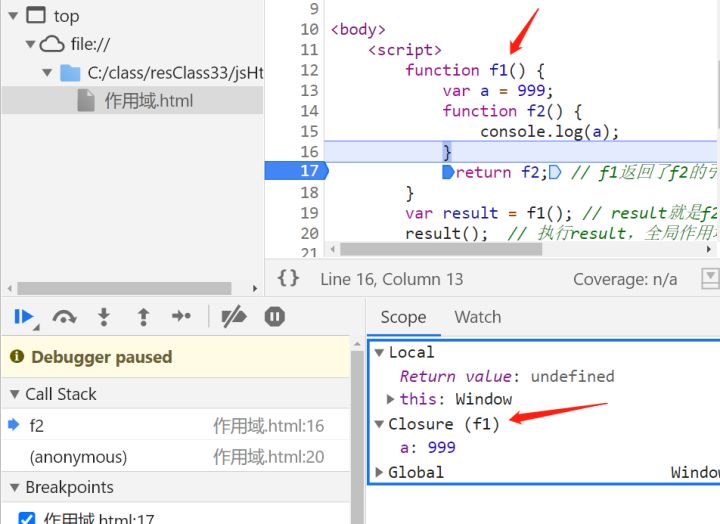
Task: Switch to the Watch tab
Action: pos(478,317)
